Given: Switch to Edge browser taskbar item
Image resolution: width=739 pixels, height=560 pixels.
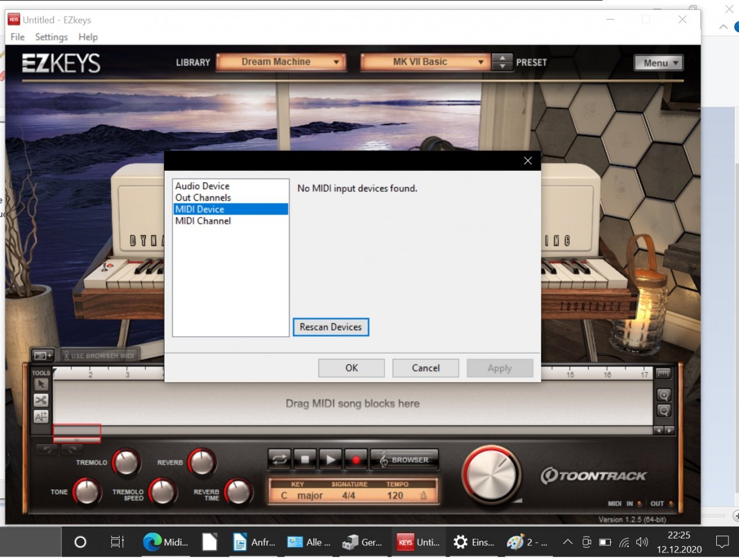Looking at the screenshot, I should (x=166, y=542).
